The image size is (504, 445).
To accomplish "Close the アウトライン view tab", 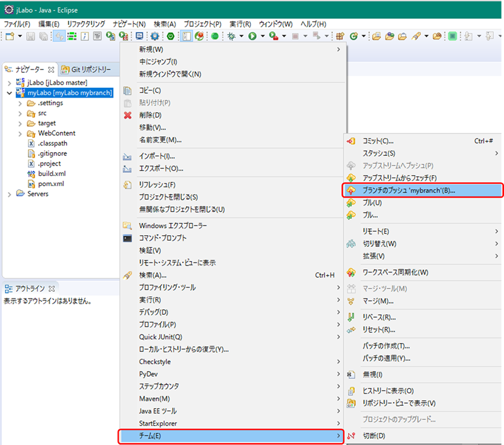I will tap(51, 289).
